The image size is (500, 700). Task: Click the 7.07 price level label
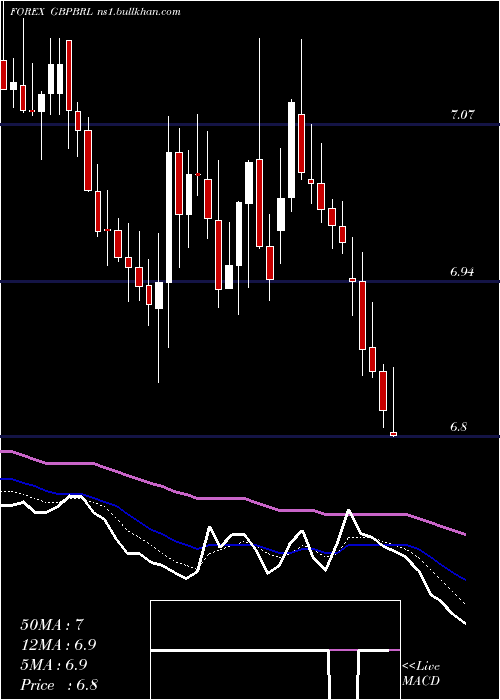462,115
